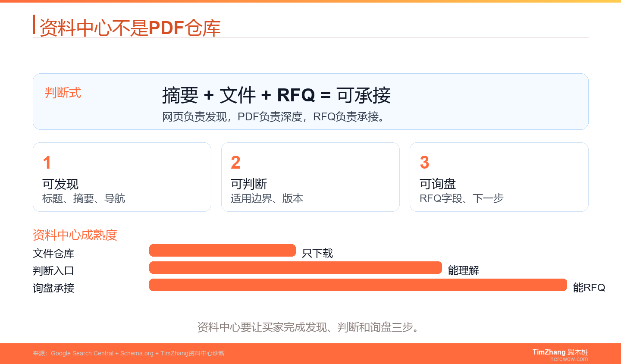Click the 询盘承接 row label
The height and width of the screenshot is (364, 621).
(53, 288)
